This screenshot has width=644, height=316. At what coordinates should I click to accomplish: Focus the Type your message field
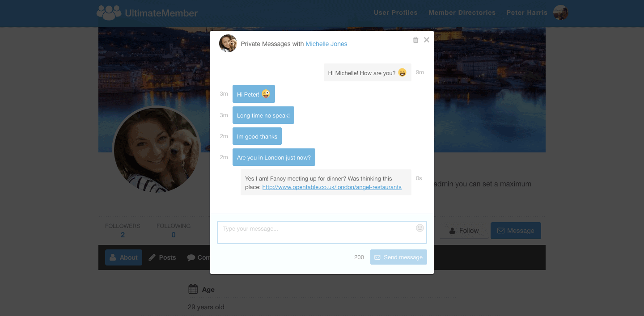pos(322,232)
